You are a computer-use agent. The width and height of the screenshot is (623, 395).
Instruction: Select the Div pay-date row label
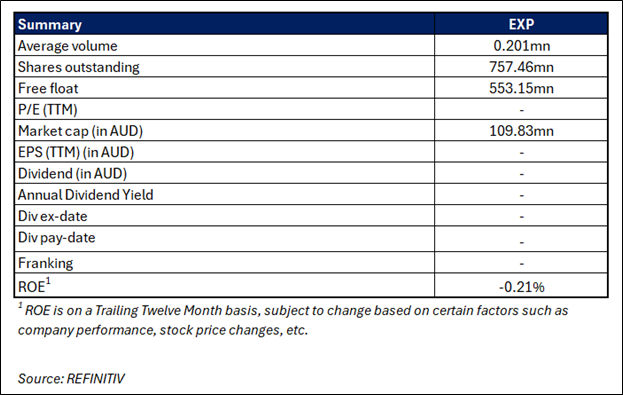[56, 238]
